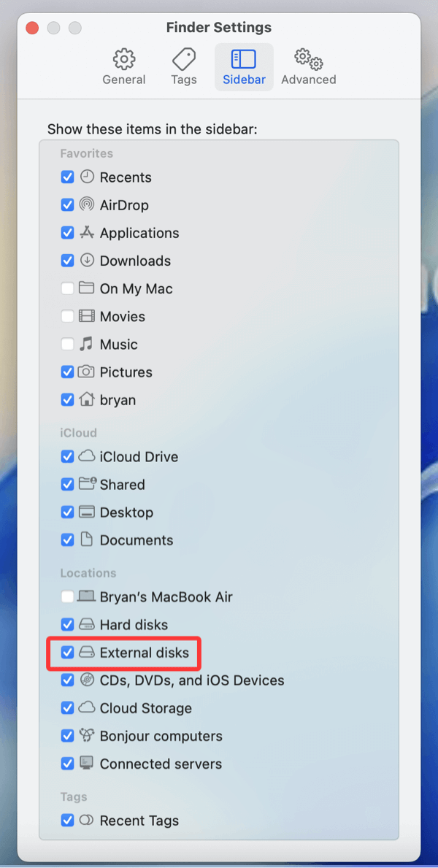Viewport: 438px width, 868px height.
Task: Uncheck CDs, DVDs, and iOS Devices
Action: tap(67, 680)
